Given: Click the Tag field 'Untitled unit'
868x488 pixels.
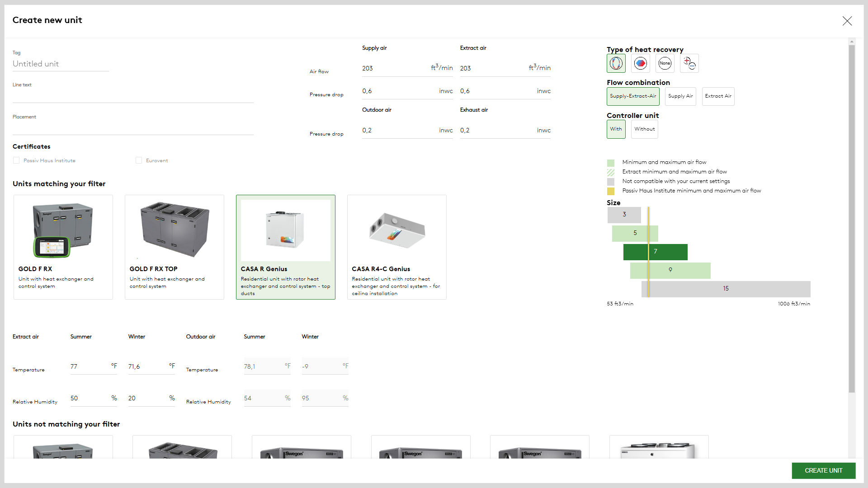Looking at the screenshot, I should (x=60, y=64).
